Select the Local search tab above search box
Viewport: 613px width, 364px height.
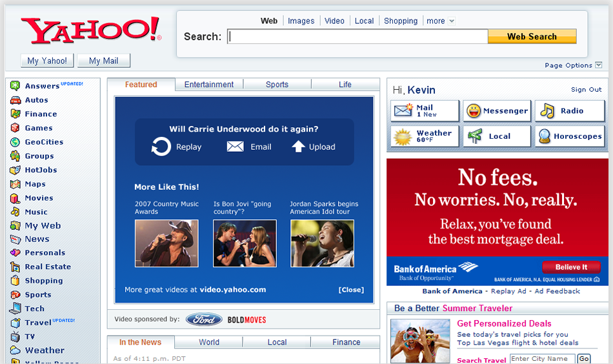pyautogui.click(x=365, y=21)
